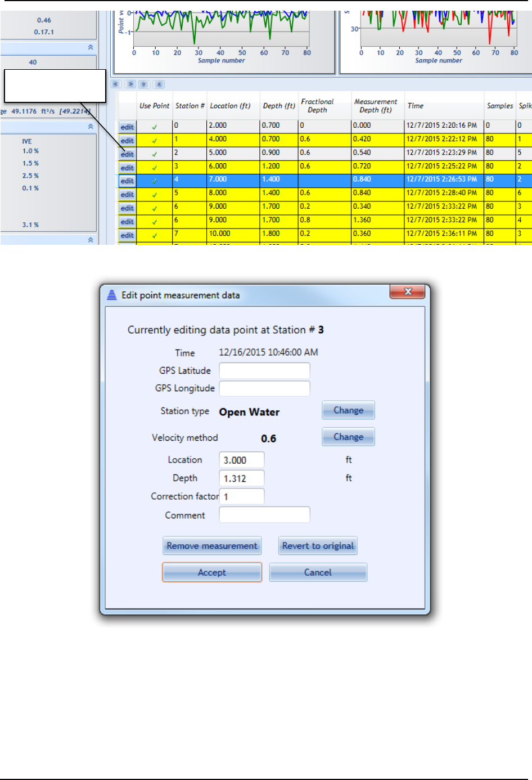Close the Edit point measurement data dialog
The height and width of the screenshot is (780, 532).
[408, 292]
